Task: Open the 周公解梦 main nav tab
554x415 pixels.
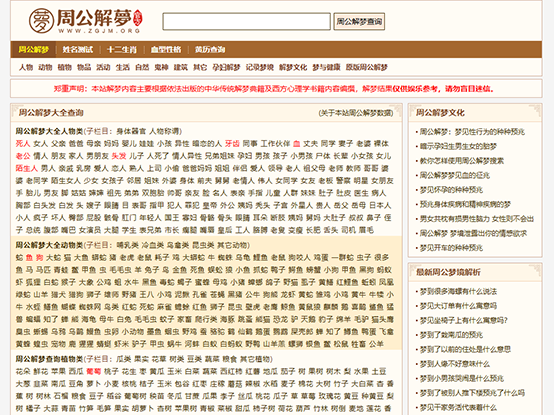Action: pos(34,49)
